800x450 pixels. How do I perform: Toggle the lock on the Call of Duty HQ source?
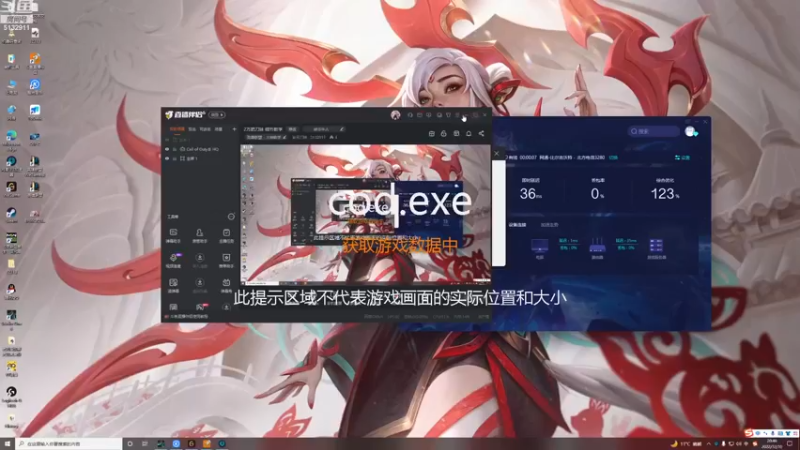click(174, 149)
